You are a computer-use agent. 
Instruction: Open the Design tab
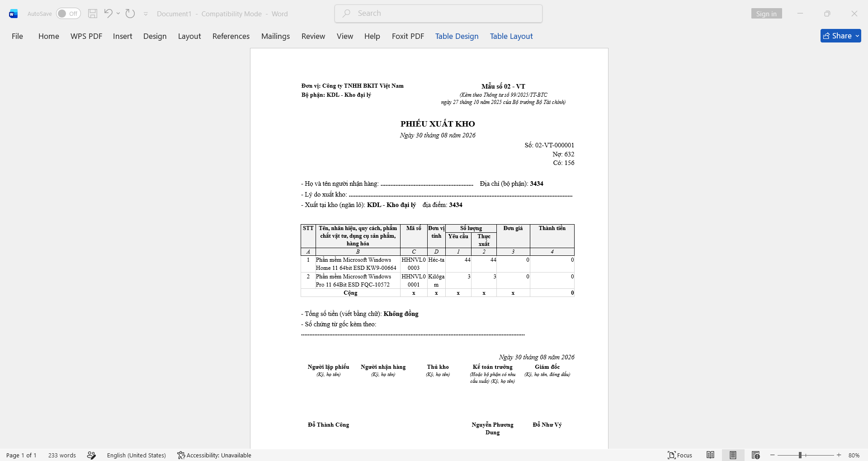(x=155, y=36)
